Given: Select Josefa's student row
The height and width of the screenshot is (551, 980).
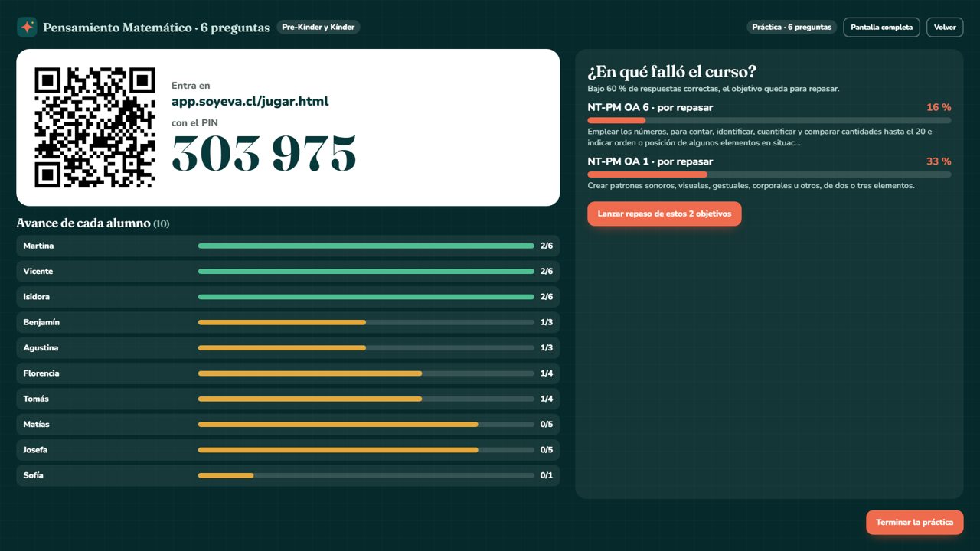Looking at the screenshot, I should tap(288, 450).
